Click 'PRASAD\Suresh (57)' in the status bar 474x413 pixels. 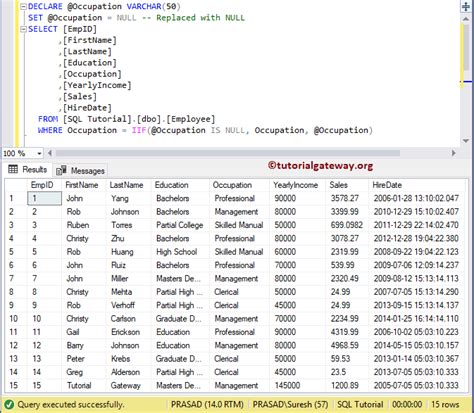click(290, 405)
